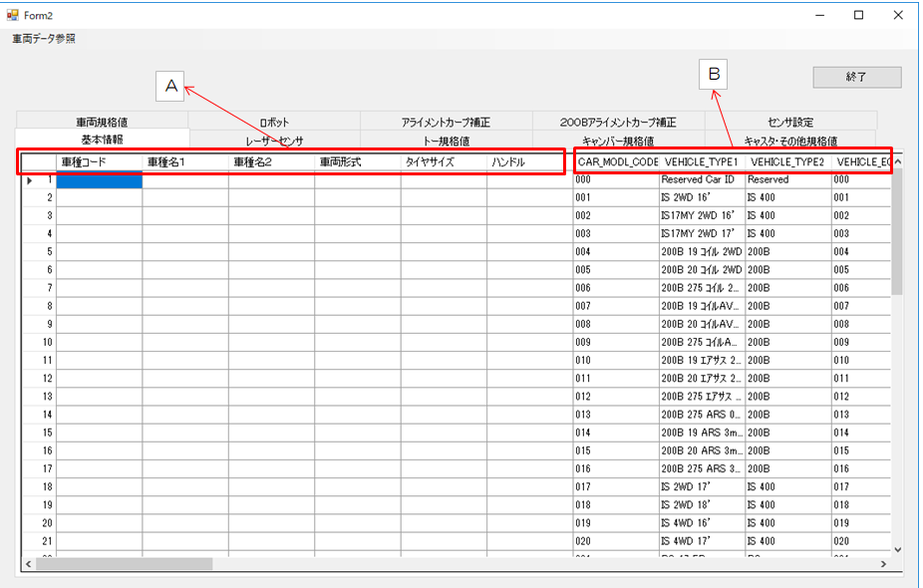Switch to the ロボット tab
Screen dimensions: 923x588
point(274,122)
